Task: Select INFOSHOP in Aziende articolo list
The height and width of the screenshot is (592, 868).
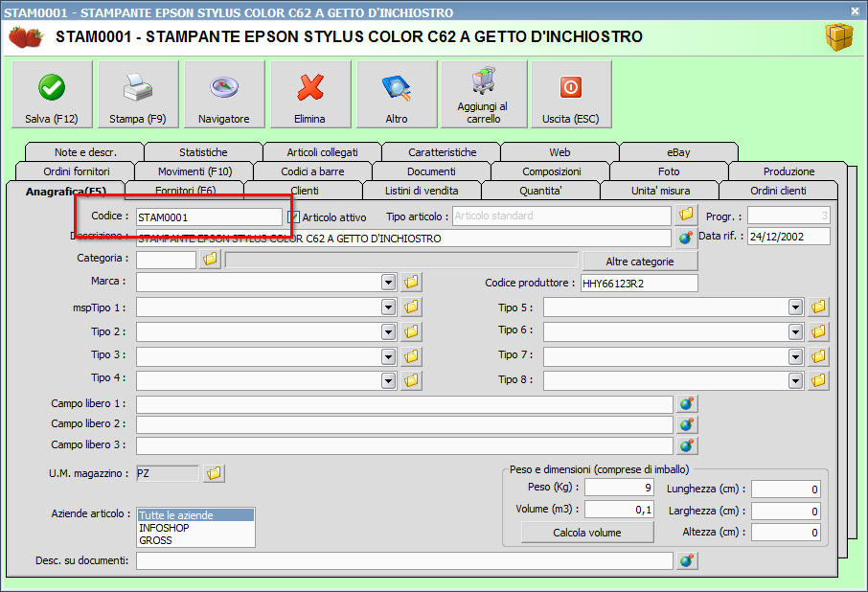Action: coord(196,528)
